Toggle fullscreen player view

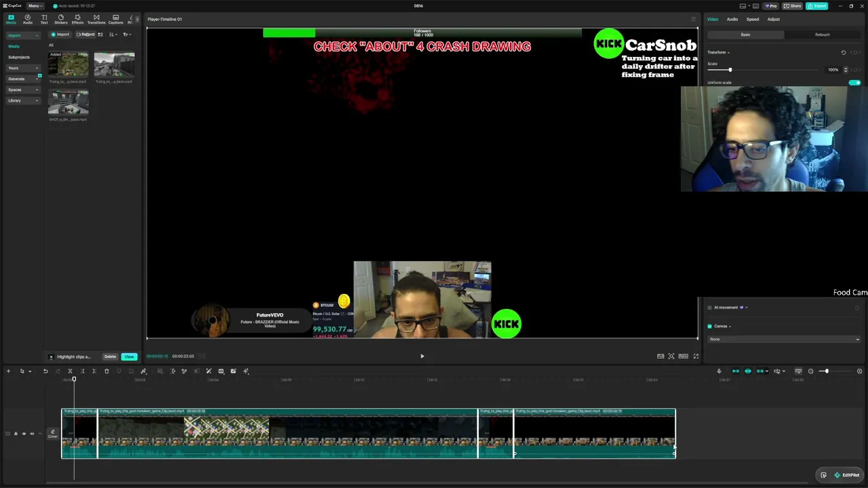point(696,356)
